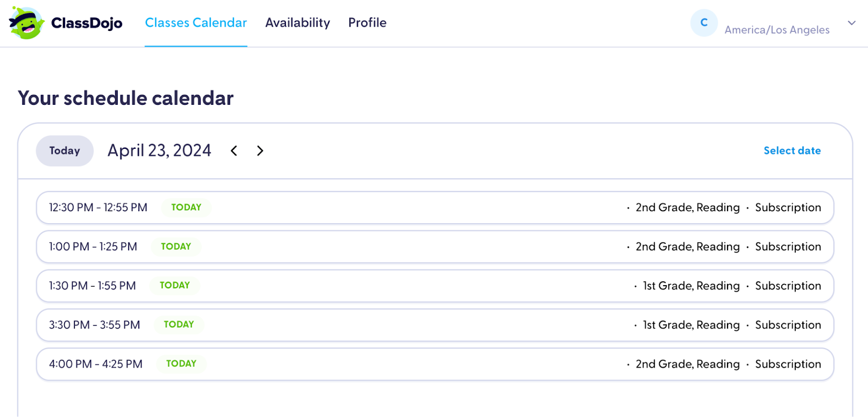Click the Select date link
Viewport: 868px width, 417px height.
click(x=792, y=151)
